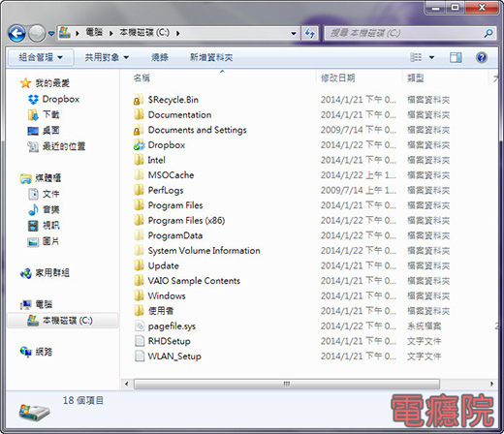Click the 燒錄 toolbar button
Image resolution: width=504 pixels, height=434 pixels.
[x=160, y=57]
